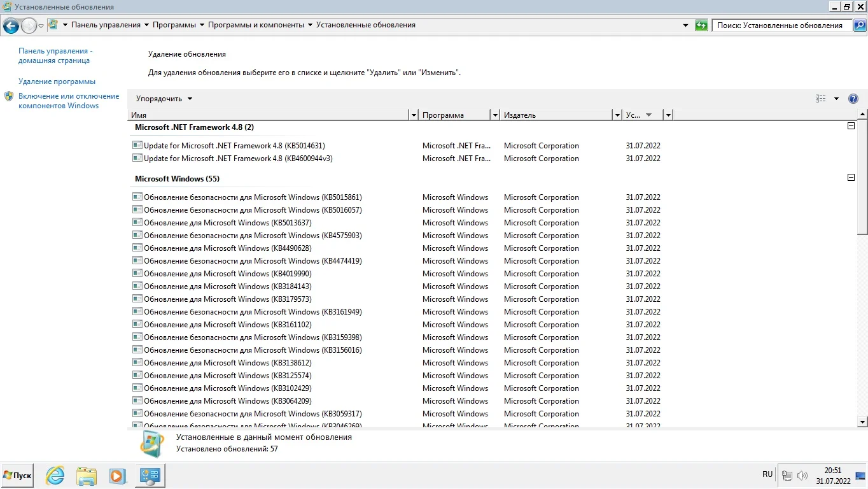This screenshot has width=868, height=489.
Task: Collapse the Microsoft Windows (55) group
Action: pos(851,178)
